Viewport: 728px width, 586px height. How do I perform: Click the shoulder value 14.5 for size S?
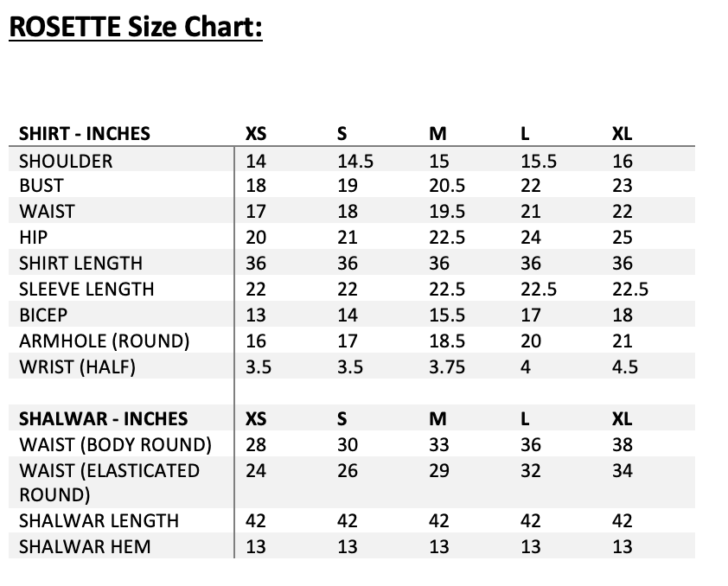point(354,161)
